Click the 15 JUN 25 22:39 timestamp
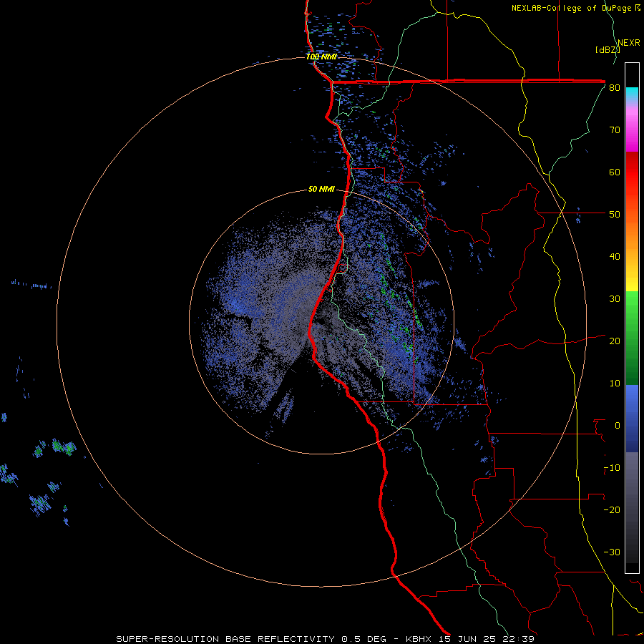644x644 pixels. (487, 639)
